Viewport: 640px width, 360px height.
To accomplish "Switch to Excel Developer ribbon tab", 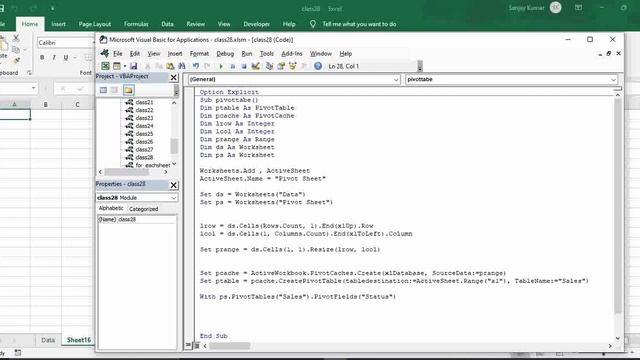I will click(256, 24).
